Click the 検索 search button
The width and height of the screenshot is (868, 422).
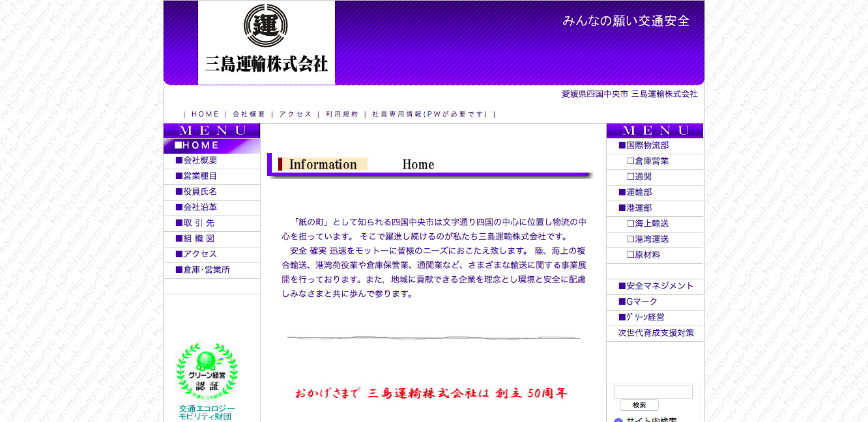(x=639, y=405)
